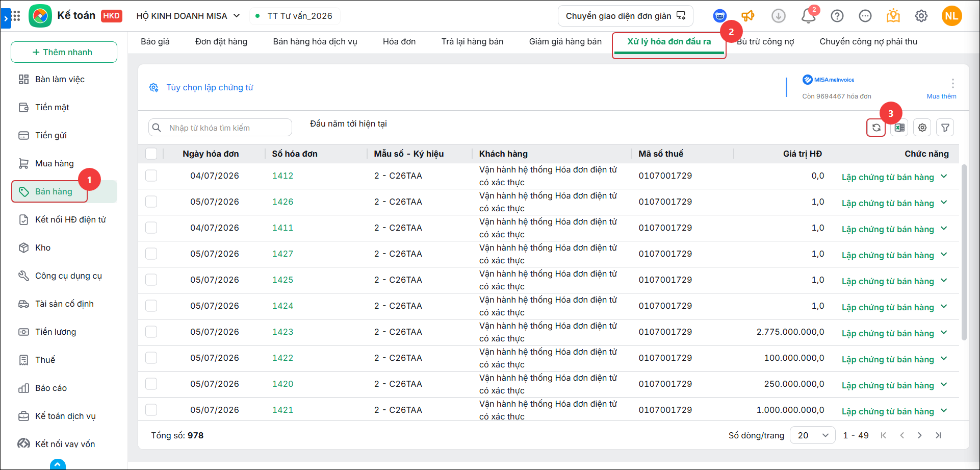This screenshot has width=980, height=470.
Task: Tick the checkbox for invoice 1424
Action: [x=151, y=306]
